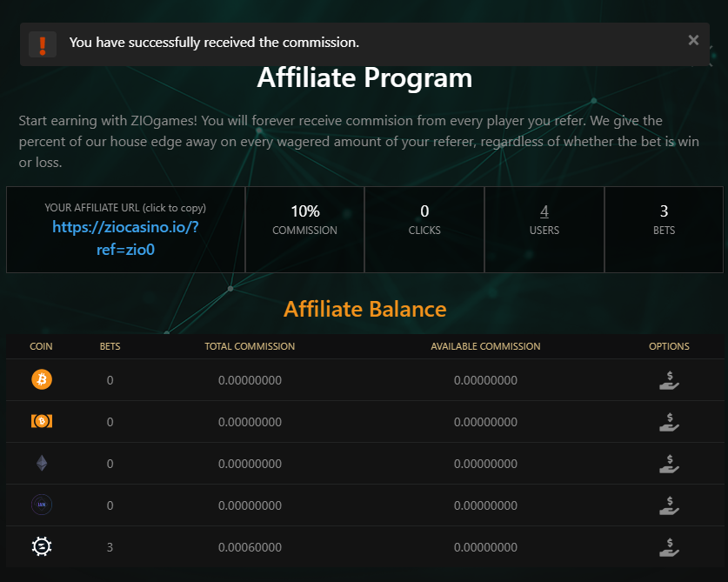Image resolution: width=728 pixels, height=582 pixels.
Task: Dismiss the commission success notification
Action: (x=693, y=40)
